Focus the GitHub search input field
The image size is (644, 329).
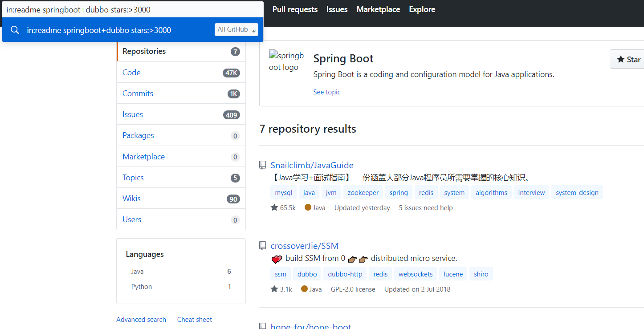[132, 9]
